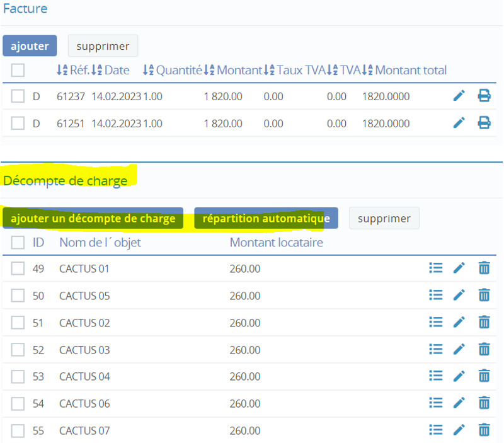The image size is (504, 443).
Task: Select all invoices with header checkbox
Action: point(18,70)
